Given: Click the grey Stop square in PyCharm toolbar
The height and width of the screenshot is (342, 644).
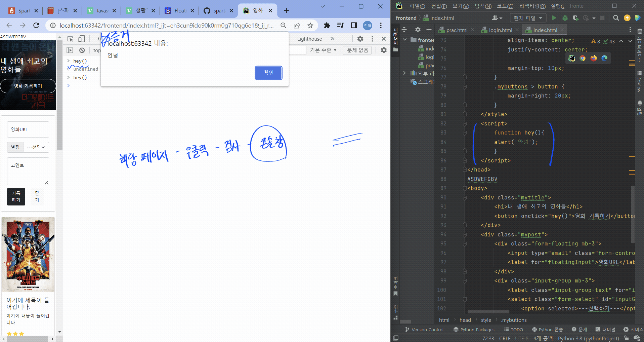Looking at the screenshot, I should [602, 18].
